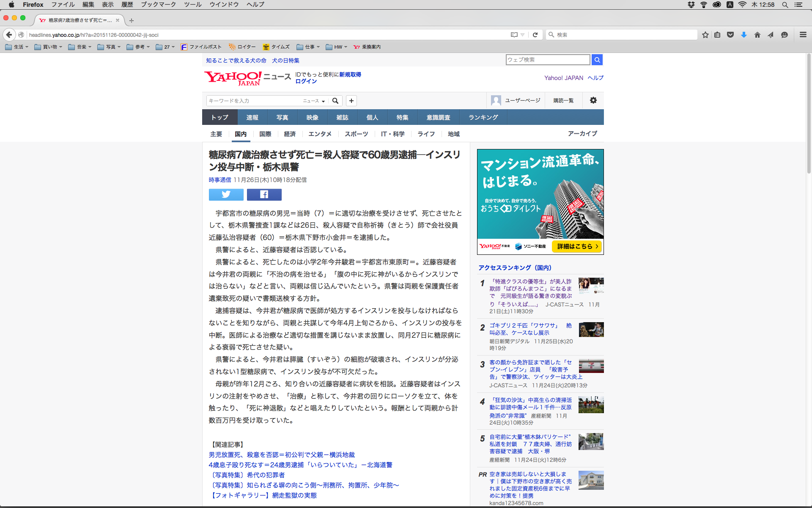Open Firefox downloads arrow

click(x=743, y=35)
